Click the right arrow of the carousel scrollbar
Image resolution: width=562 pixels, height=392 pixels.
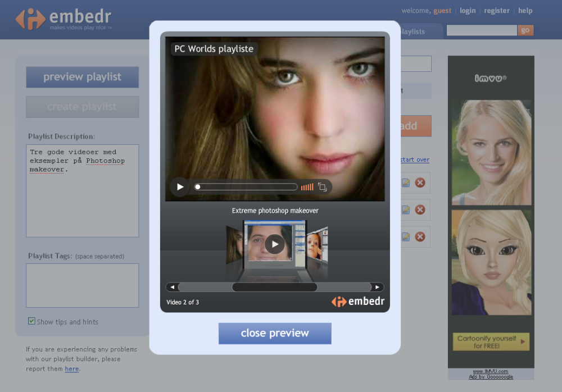(x=378, y=287)
